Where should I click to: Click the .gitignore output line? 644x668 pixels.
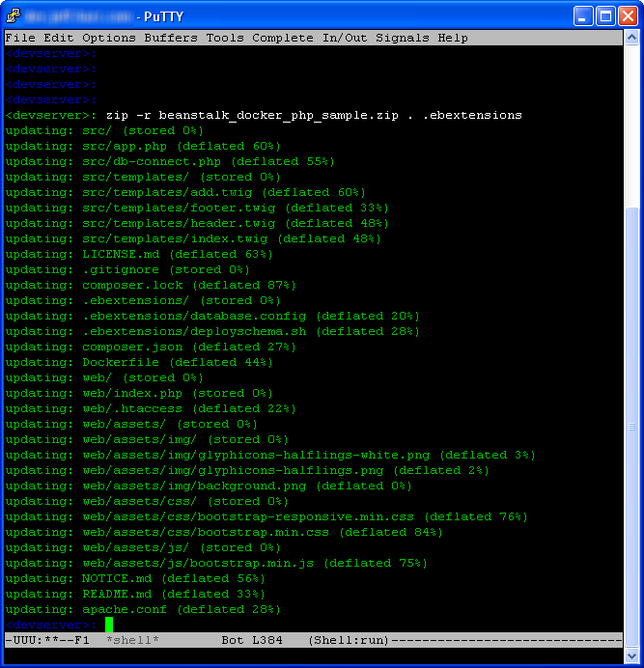point(127,269)
